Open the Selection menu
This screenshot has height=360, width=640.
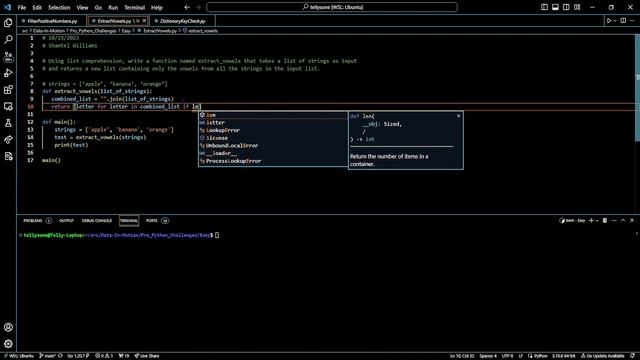pyautogui.click(x=59, y=7)
